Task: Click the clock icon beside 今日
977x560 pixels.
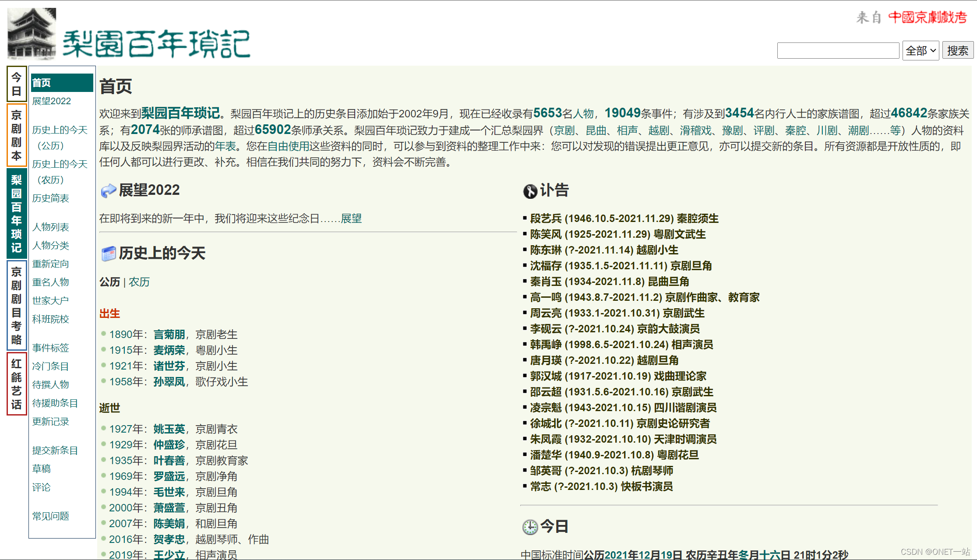Action: pos(530,527)
